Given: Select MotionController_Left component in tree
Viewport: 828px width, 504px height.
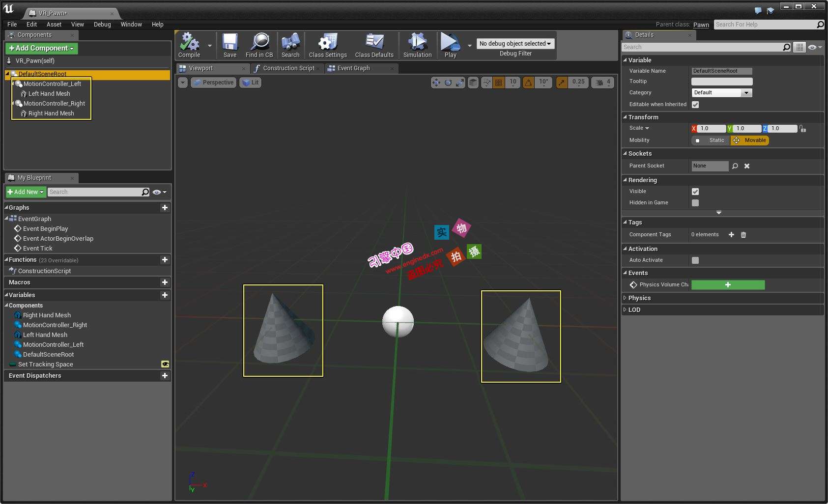Looking at the screenshot, I should (52, 84).
